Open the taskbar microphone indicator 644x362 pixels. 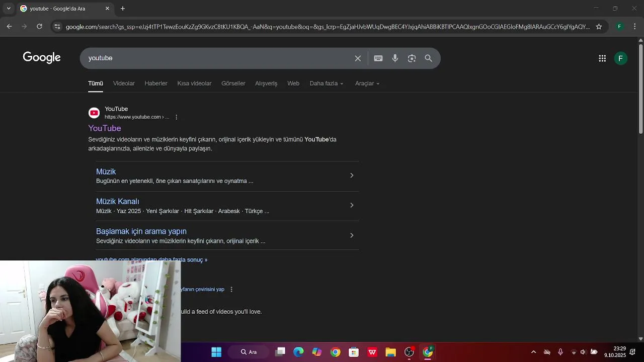click(x=560, y=352)
